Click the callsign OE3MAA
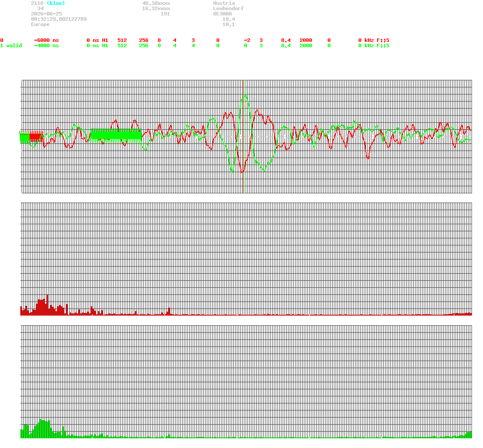Image resolution: width=483 pixels, height=448 pixels. 222,14
